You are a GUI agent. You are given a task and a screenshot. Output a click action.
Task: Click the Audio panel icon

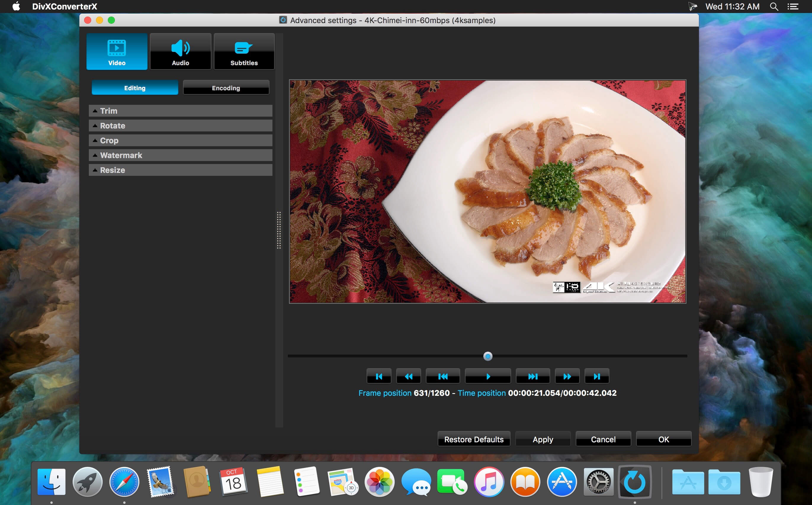pyautogui.click(x=180, y=51)
